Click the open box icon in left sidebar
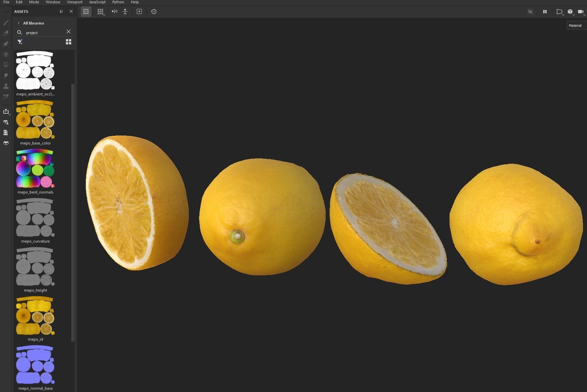 [x=6, y=143]
